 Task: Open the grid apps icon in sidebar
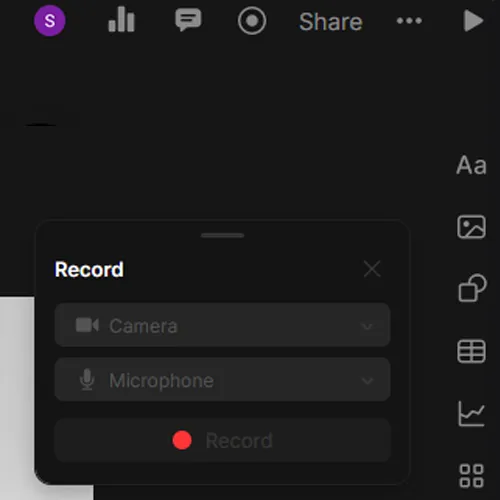point(471,476)
